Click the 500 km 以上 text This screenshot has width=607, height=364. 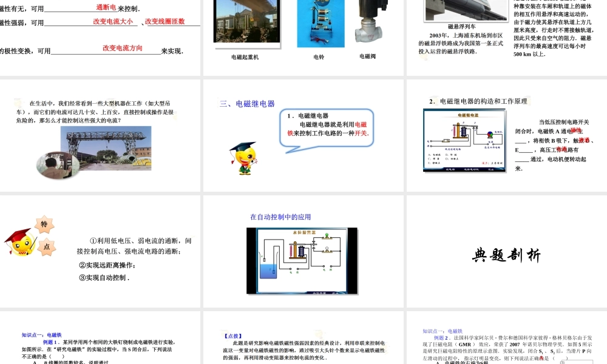point(529,54)
